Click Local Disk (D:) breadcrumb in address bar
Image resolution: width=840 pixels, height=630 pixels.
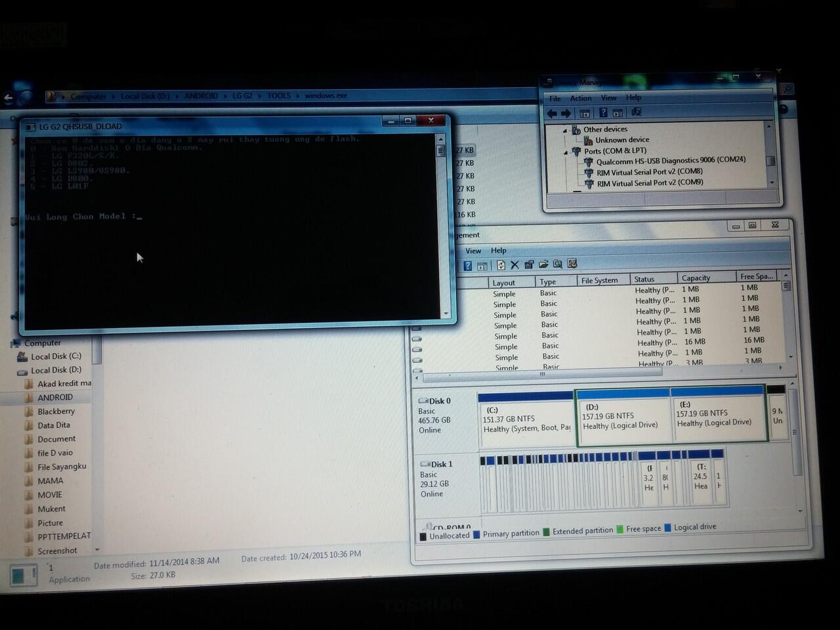tap(145, 96)
